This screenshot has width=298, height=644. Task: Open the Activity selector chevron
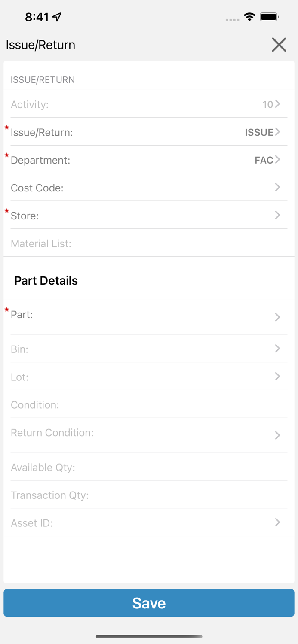coord(278,104)
